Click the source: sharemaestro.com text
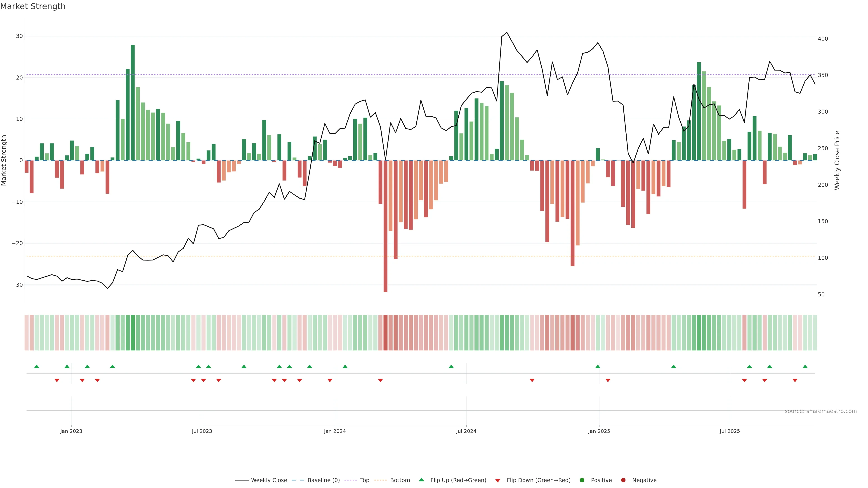Image resolution: width=868 pixels, height=488 pixels. coord(821,411)
